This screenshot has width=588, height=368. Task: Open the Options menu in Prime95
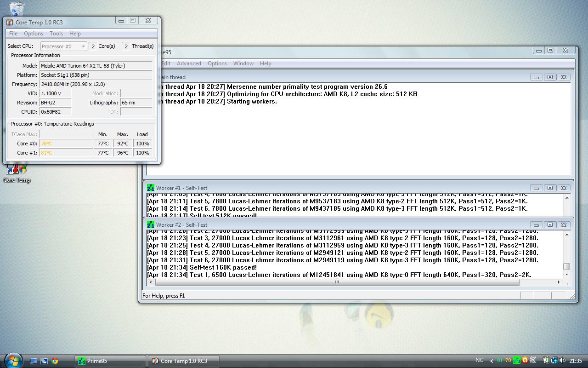(x=217, y=63)
